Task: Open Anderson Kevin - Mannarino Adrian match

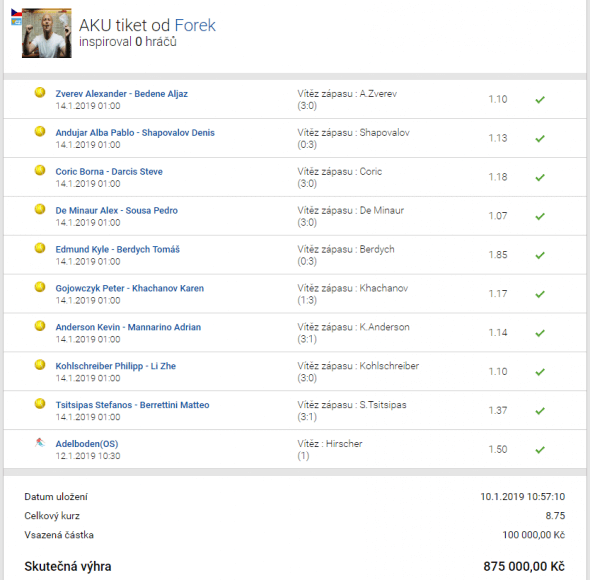Action: [128, 327]
